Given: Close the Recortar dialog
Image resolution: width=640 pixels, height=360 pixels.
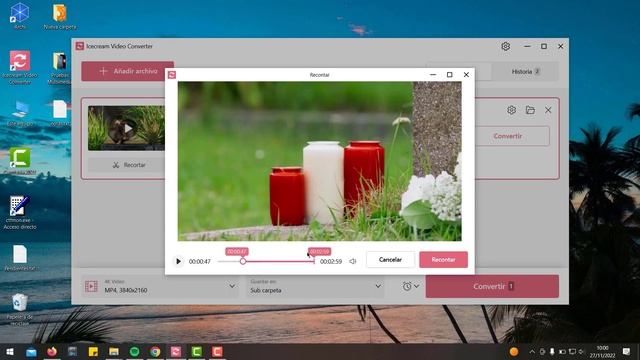Looking at the screenshot, I should pos(466,75).
